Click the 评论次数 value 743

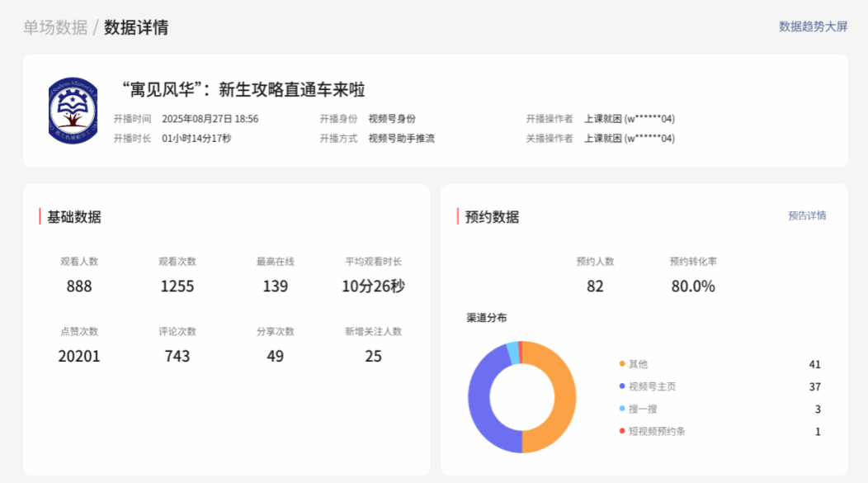pyautogui.click(x=177, y=357)
